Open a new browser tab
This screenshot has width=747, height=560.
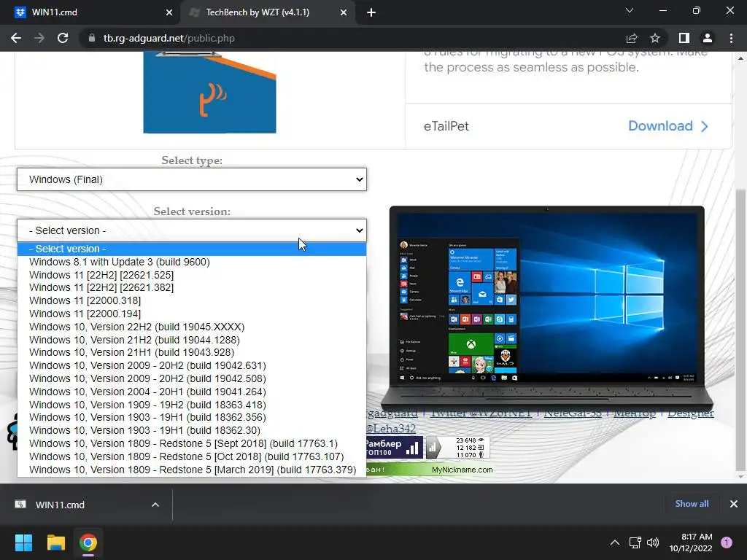click(x=371, y=12)
